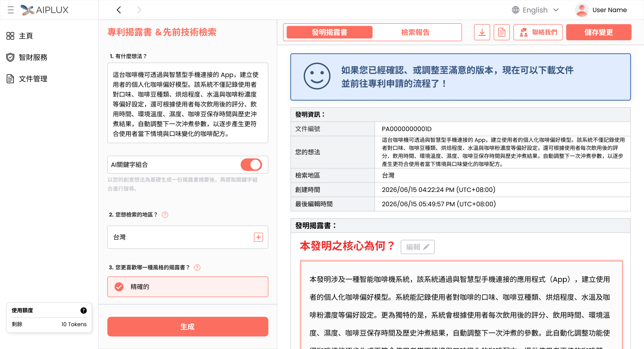Go forward with the right arrow

click(x=139, y=10)
